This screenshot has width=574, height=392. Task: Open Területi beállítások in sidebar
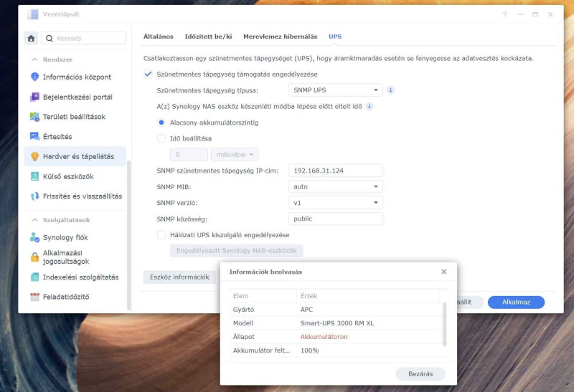point(75,117)
